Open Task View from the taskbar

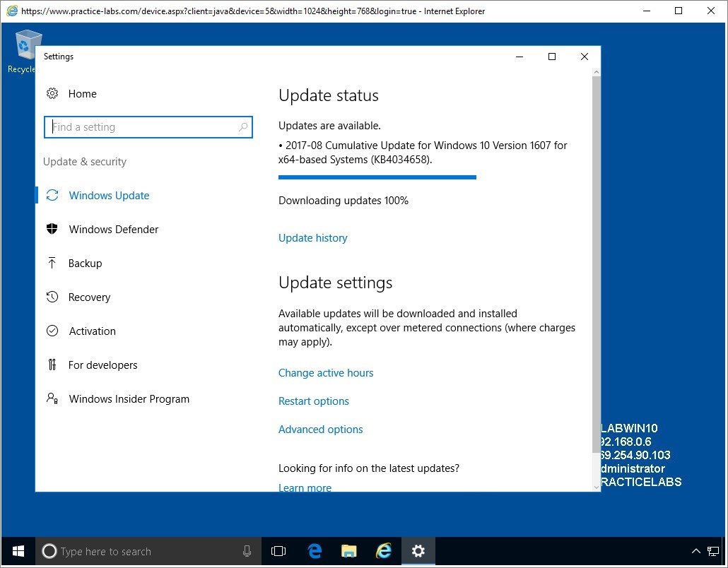[278, 551]
